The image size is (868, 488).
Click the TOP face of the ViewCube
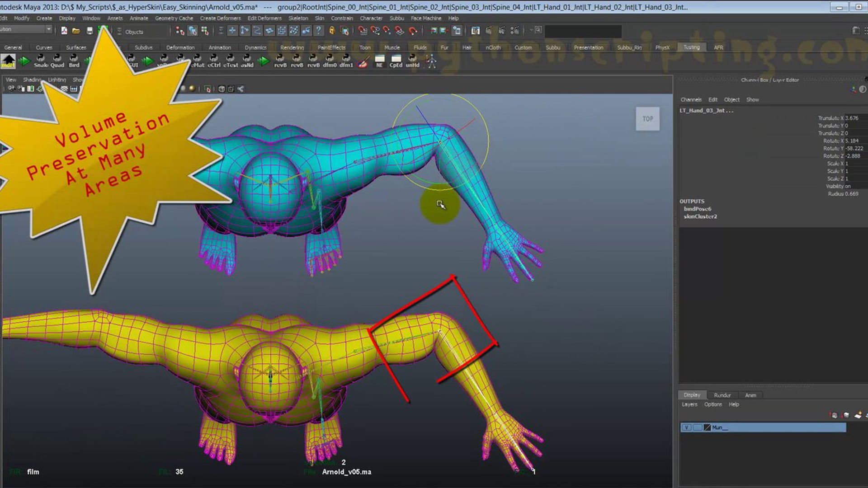click(x=647, y=119)
